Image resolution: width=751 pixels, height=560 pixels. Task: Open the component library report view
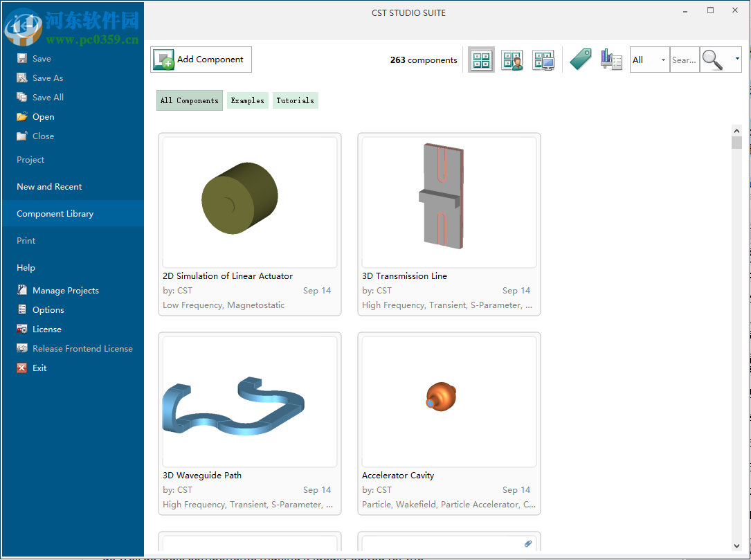click(611, 60)
